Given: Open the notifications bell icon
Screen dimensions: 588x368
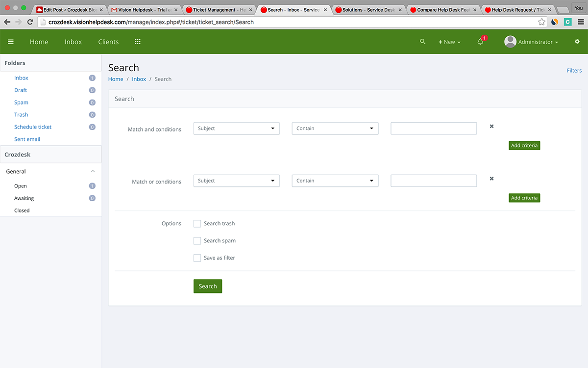Looking at the screenshot, I should coord(480,42).
